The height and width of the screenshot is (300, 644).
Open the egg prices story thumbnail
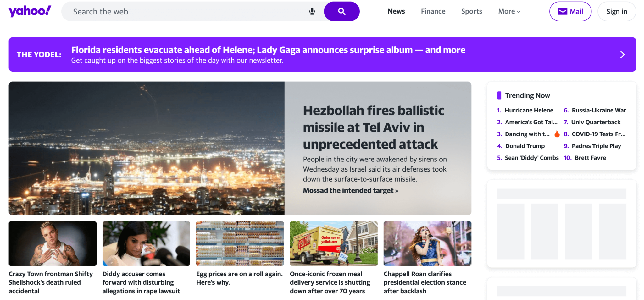(240, 243)
